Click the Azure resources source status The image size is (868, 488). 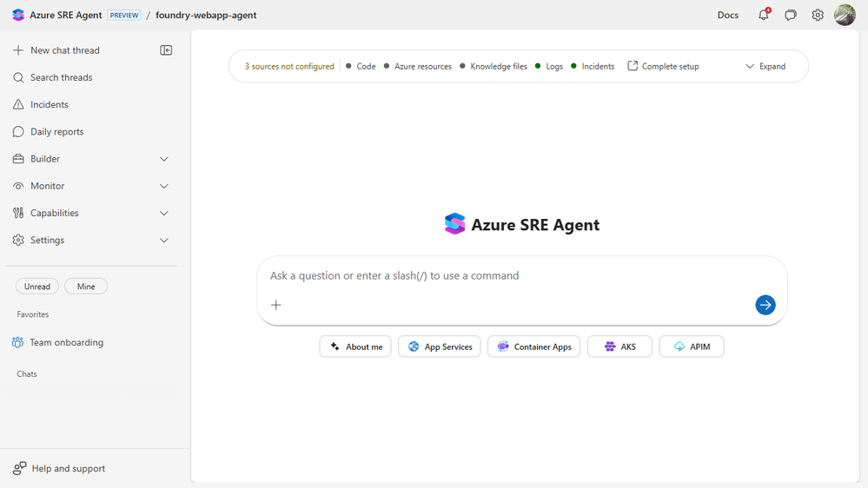(418, 66)
